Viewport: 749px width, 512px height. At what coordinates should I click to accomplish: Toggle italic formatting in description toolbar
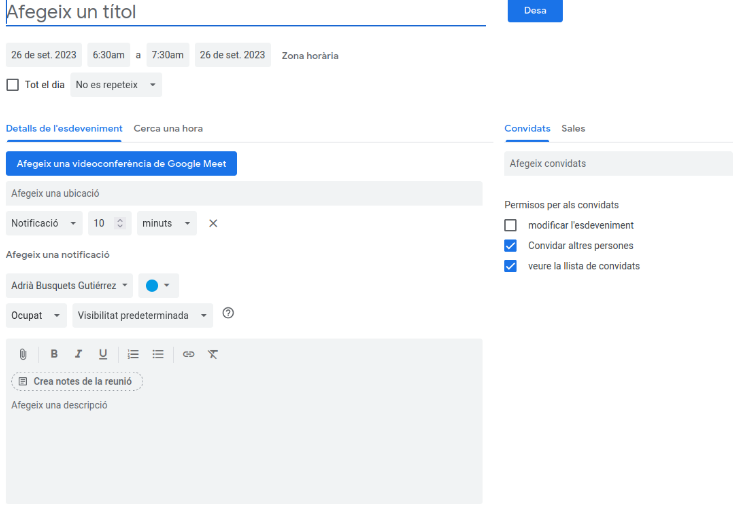pyautogui.click(x=78, y=354)
